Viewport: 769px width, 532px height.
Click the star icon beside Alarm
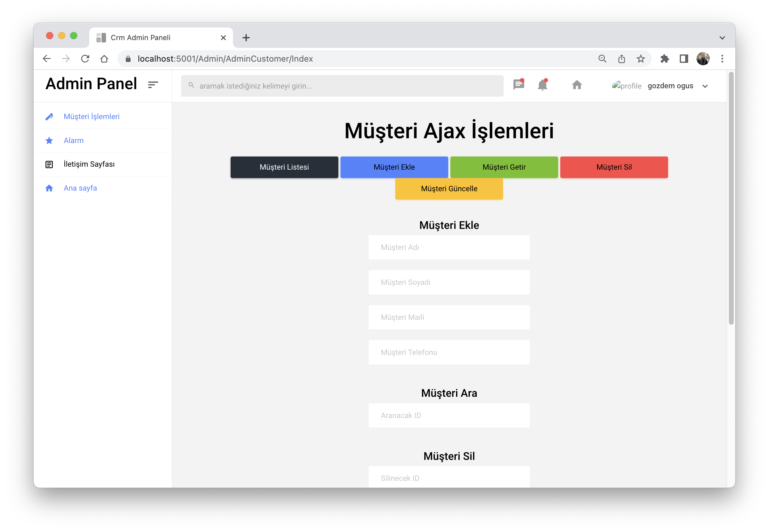click(x=49, y=140)
